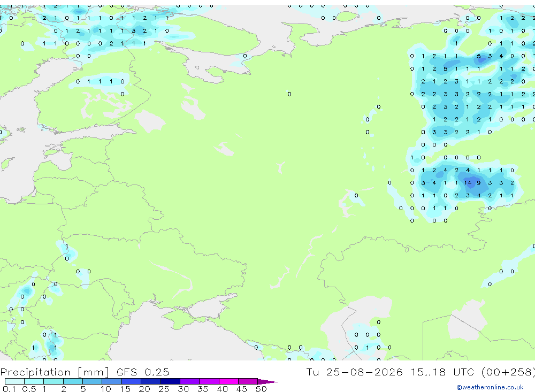
Task: Click the "9" precipitation value beside the 14
Action: (479, 183)
